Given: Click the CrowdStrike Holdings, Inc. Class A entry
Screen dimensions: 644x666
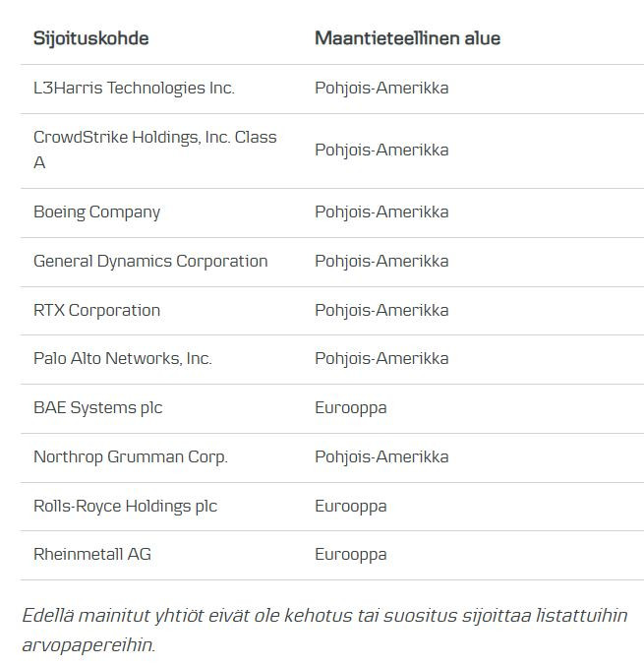Looking at the screenshot, I should pyautogui.click(x=154, y=150).
